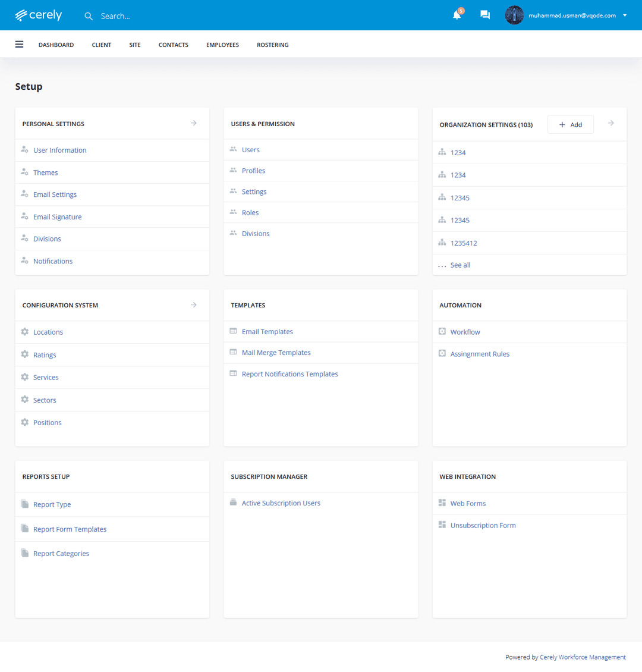Open the chat messages icon
The height and width of the screenshot is (672, 642).
(x=484, y=15)
